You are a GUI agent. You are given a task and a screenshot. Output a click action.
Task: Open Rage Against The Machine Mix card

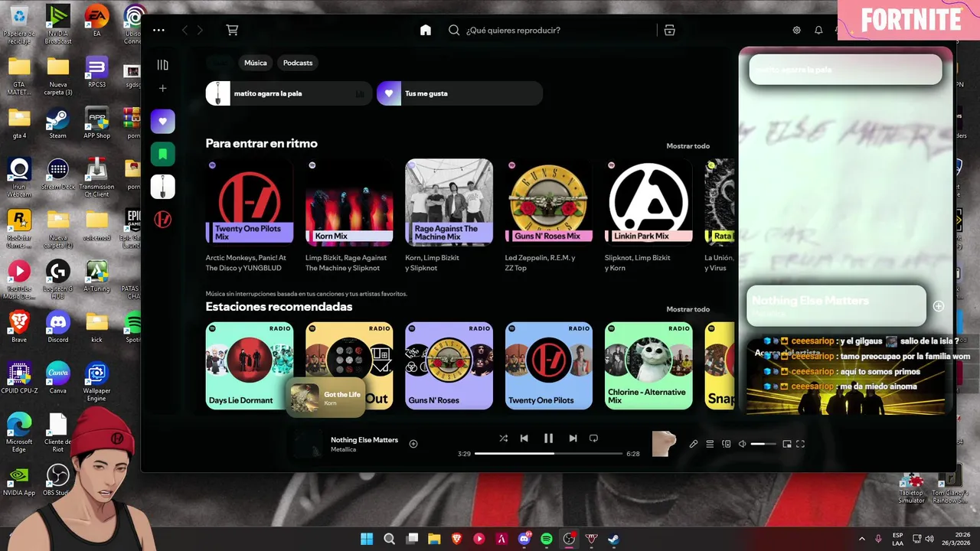coord(449,216)
